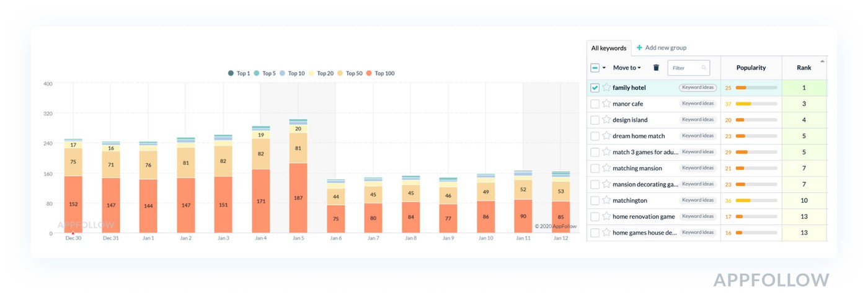Tick the matching mansion checkbox
Viewport: 868px width, 302px height.
[595, 168]
